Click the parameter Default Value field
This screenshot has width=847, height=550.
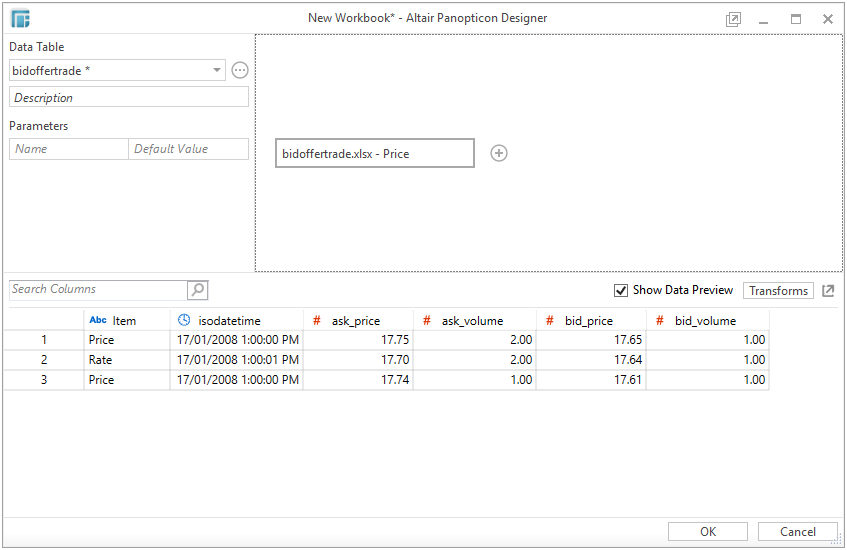point(189,149)
